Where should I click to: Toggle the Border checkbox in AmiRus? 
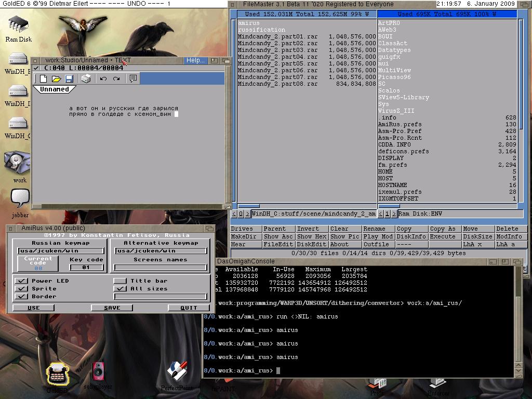click(x=21, y=297)
